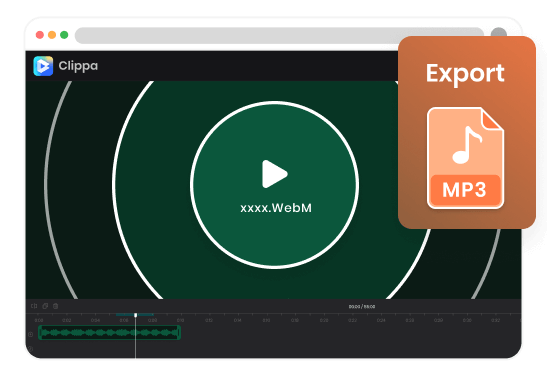Click the 0:00 mark on the timeline ruler
547x382 pixels.
39,320
